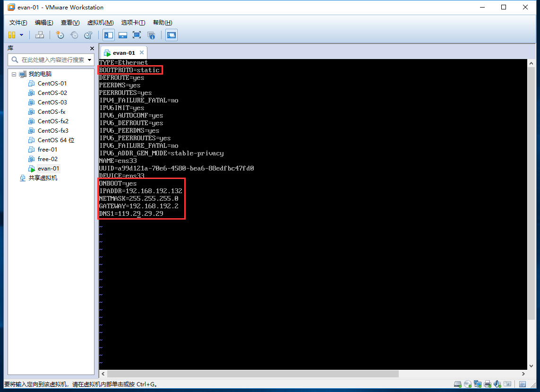The height and width of the screenshot is (392, 540).
Task: Select the CentOS-01 virtual machine
Action: [52, 83]
